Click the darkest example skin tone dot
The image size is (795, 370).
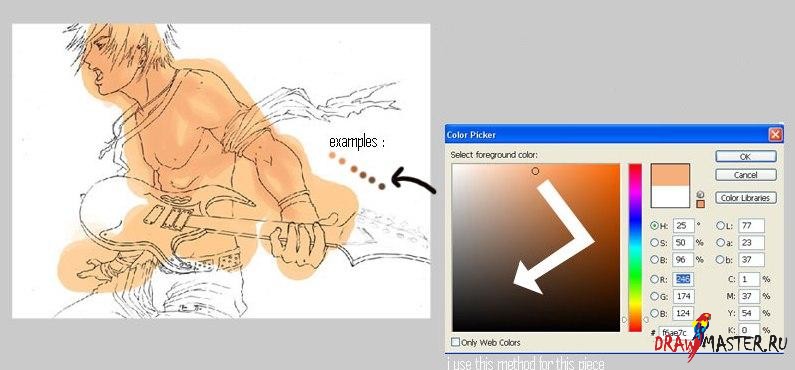382,187
